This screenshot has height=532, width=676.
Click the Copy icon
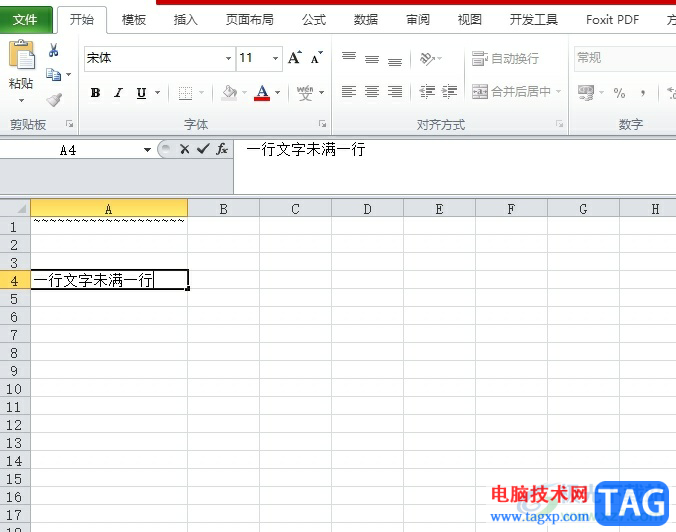point(53,75)
